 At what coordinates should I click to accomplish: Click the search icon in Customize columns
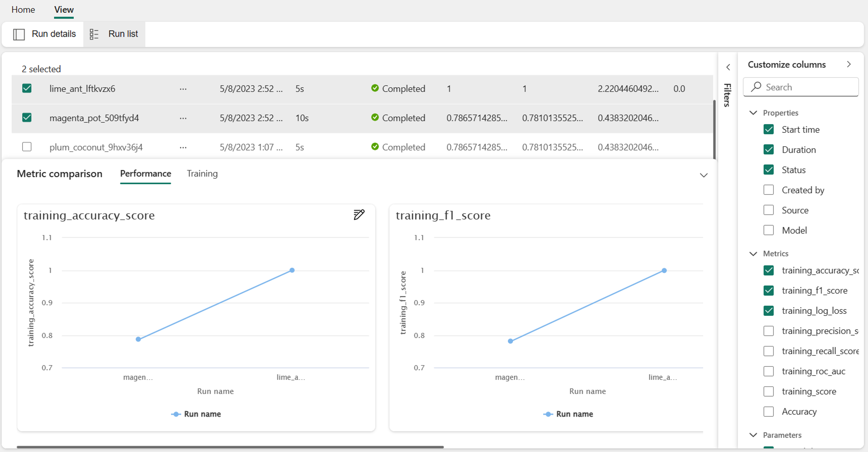757,87
